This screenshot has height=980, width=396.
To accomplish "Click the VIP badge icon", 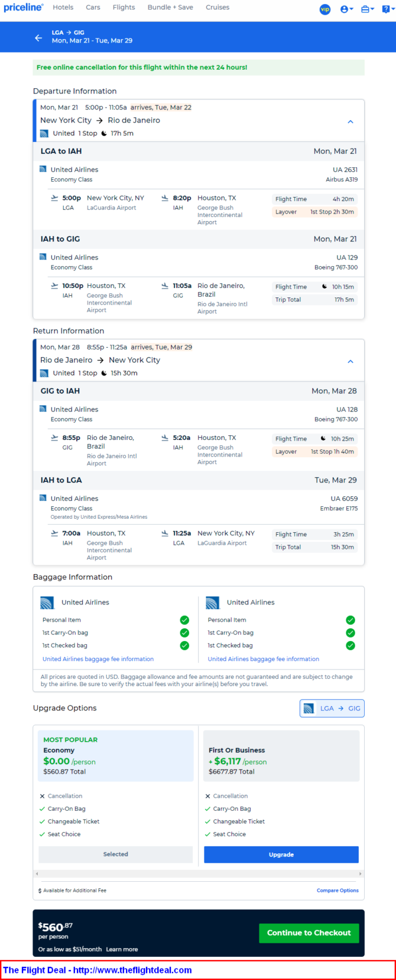I will (325, 9).
